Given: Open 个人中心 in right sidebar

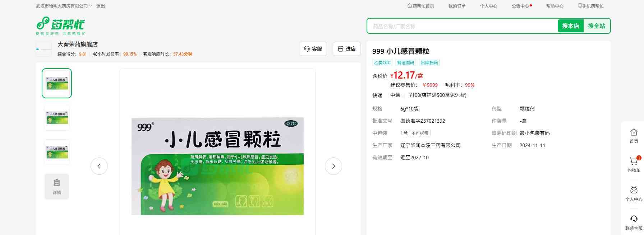Looking at the screenshot, I should [x=634, y=193].
